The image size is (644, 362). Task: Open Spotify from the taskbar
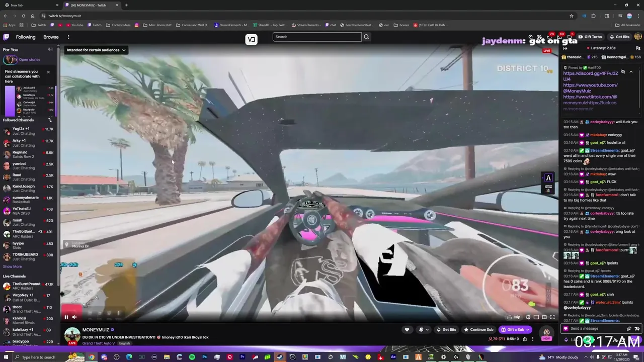pos(192,357)
